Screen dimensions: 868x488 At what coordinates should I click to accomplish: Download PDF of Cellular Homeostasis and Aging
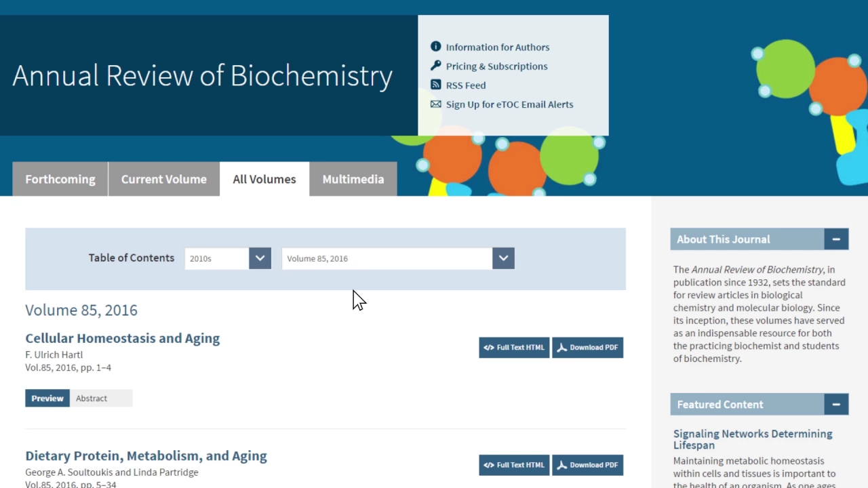click(x=587, y=348)
